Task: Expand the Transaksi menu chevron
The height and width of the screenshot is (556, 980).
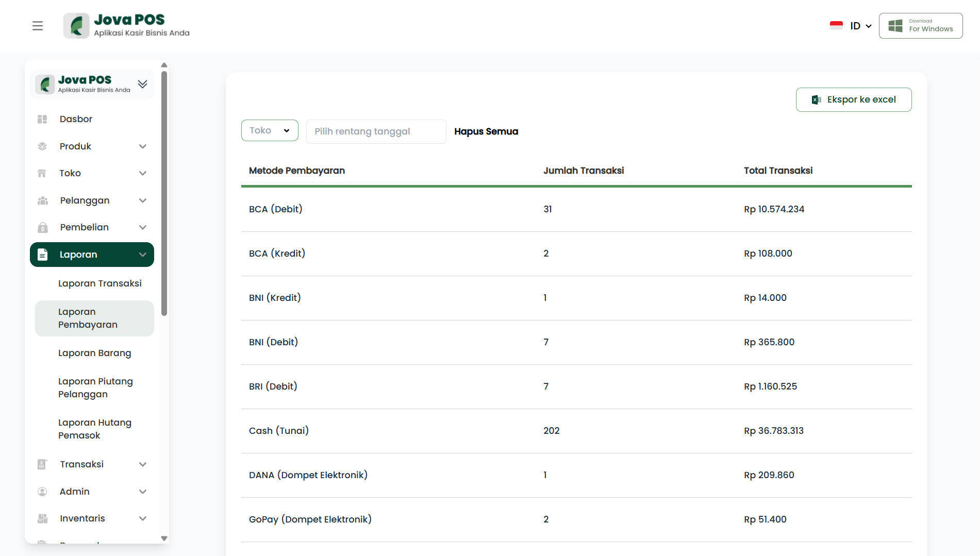Action: [x=143, y=464]
